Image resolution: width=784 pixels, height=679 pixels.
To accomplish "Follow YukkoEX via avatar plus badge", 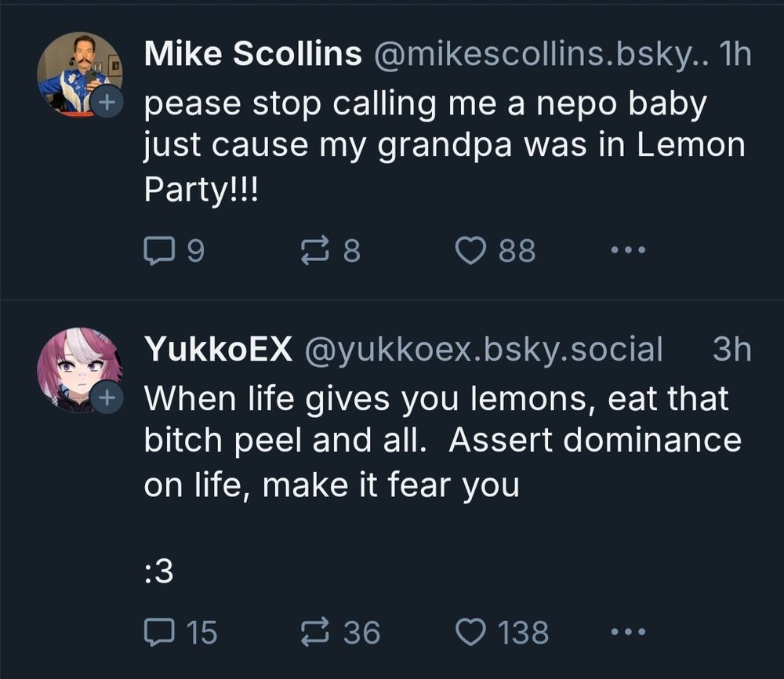I will click(x=105, y=398).
